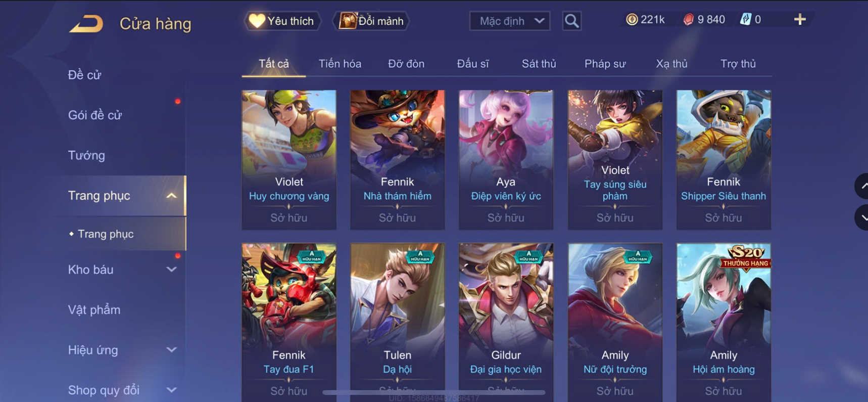Click the horizontal scroll bar at bottom

point(433,392)
